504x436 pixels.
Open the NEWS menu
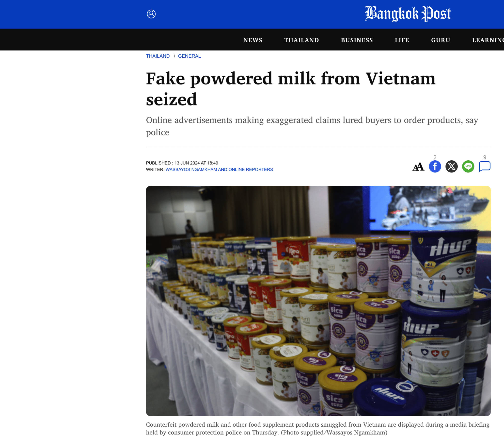point(253,40)
